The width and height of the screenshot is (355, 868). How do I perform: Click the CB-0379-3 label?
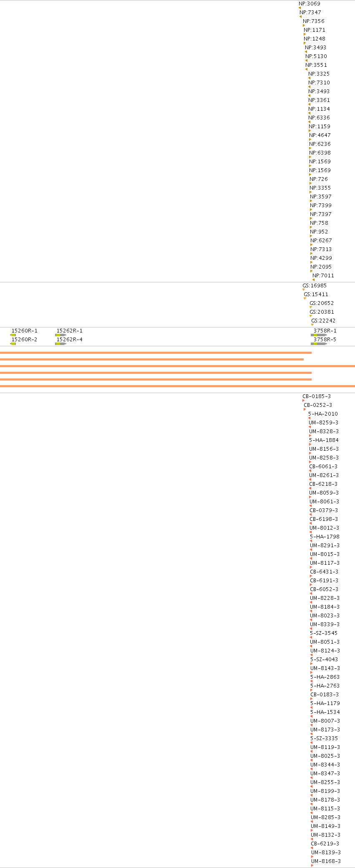tap(324, 510)
